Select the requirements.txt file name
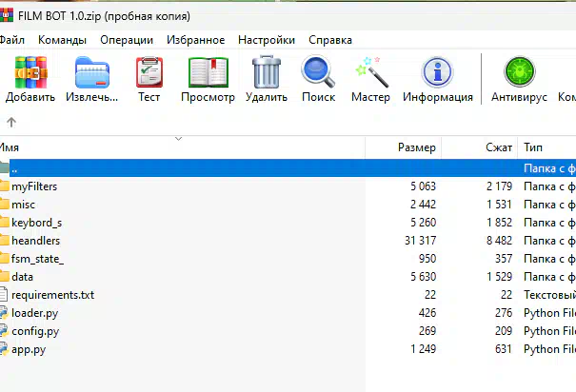The width and height of the screenshot is (576, 392). [x=53, y=295]
